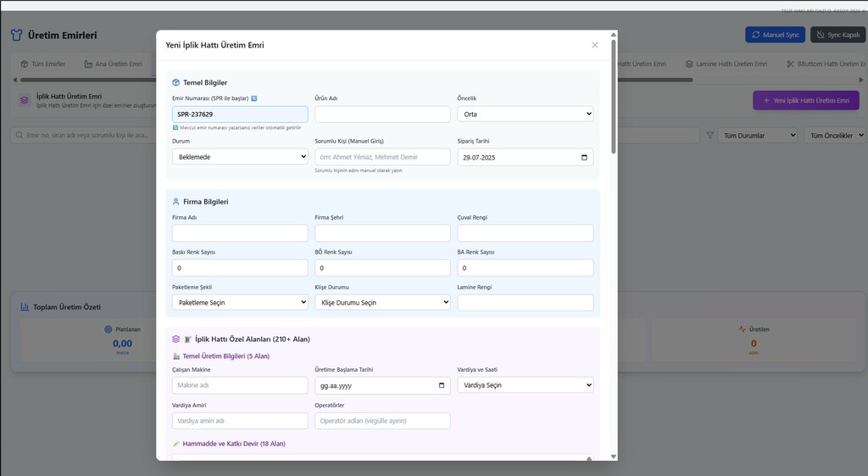Image resolution: width=868 pixels, height=476 pixels.
Task: Close the Yeni İplik Hattı Üretim Emri dialog
Action: tap(594, 45)
